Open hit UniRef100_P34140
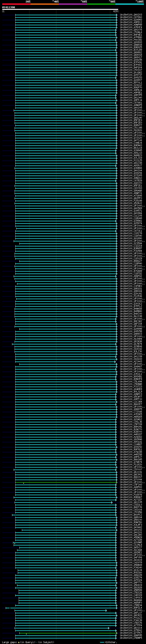This screenshot has height=644, width=146. [x=131, y=568]
